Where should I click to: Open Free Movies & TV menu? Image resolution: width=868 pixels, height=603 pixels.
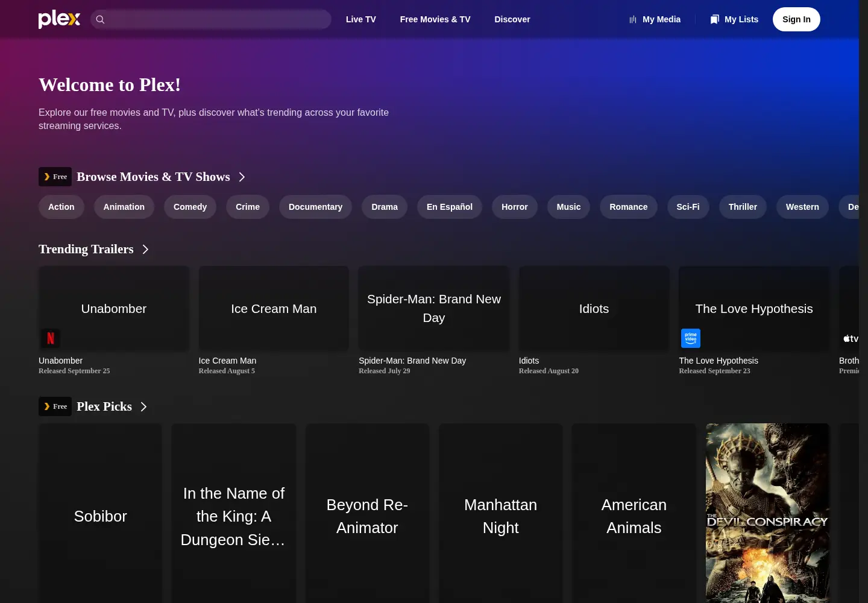pyautogui.click(x=435, y=19)
